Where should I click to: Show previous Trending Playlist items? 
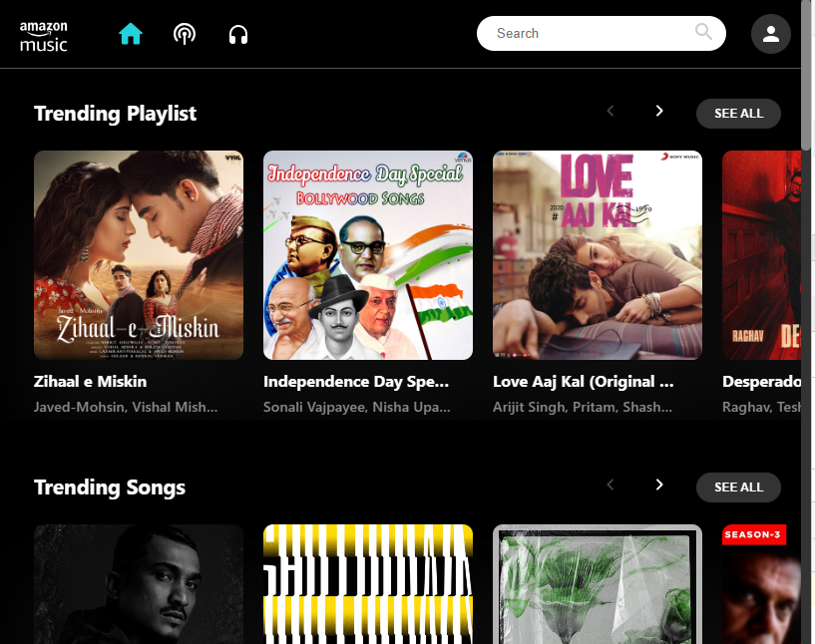(x=611, y=111)
